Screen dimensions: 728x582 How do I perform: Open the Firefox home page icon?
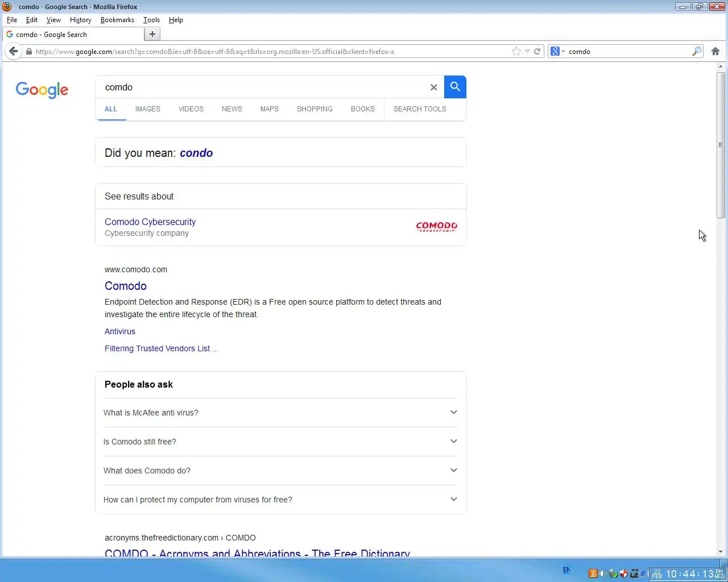click(715, 51)
